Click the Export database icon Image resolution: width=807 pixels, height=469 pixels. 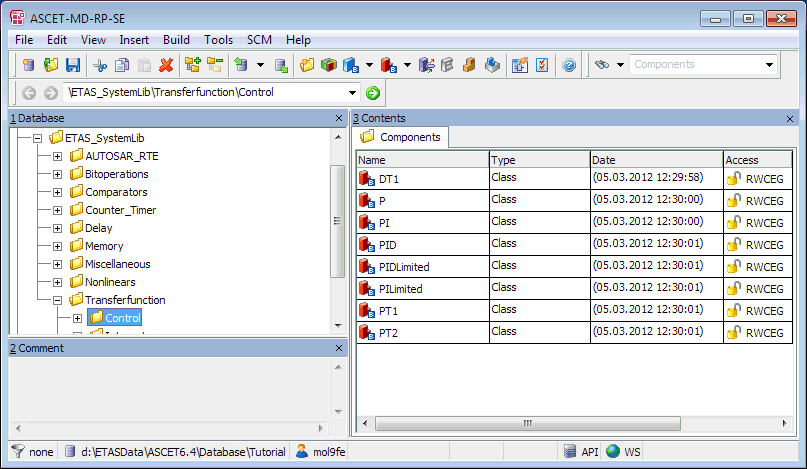[x=281, y=65]
